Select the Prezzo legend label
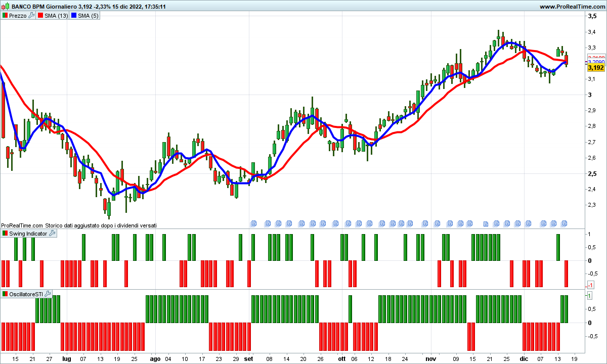The image size is (607, 364). click(18, 16)
